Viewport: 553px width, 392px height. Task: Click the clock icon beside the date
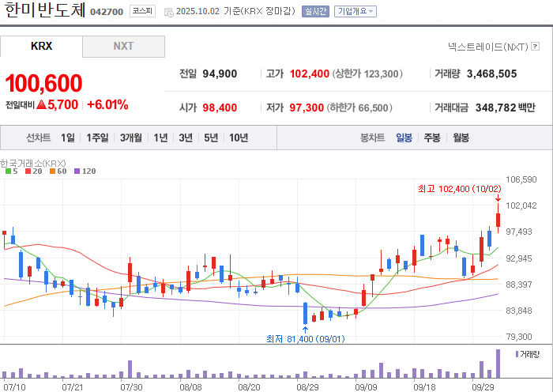click(x=168, y=12)
